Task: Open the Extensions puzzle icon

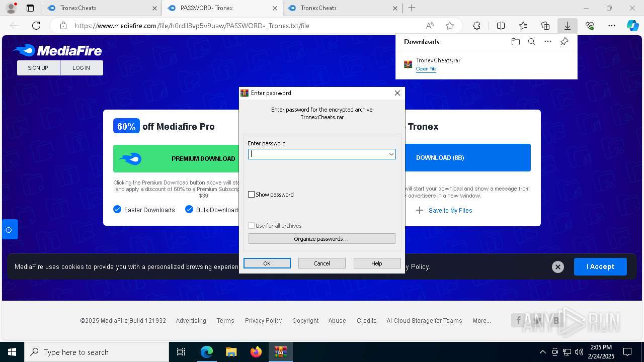Action: 476,26
